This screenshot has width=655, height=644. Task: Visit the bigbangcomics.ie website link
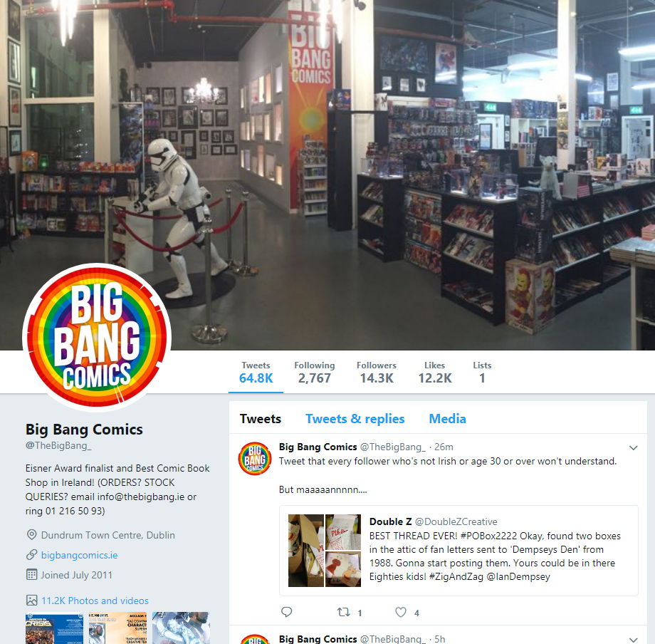[79, 555]
